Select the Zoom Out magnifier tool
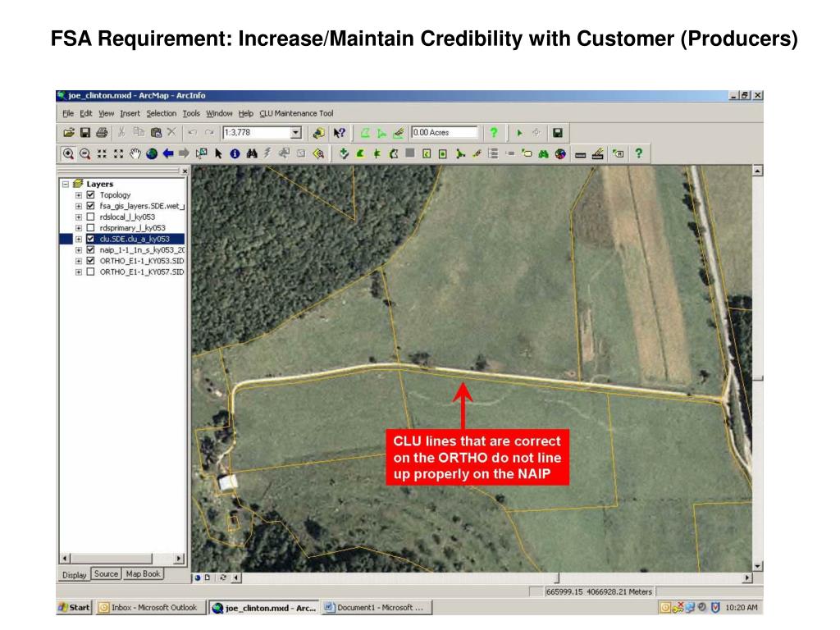840x630 pixels. (84, 153)
